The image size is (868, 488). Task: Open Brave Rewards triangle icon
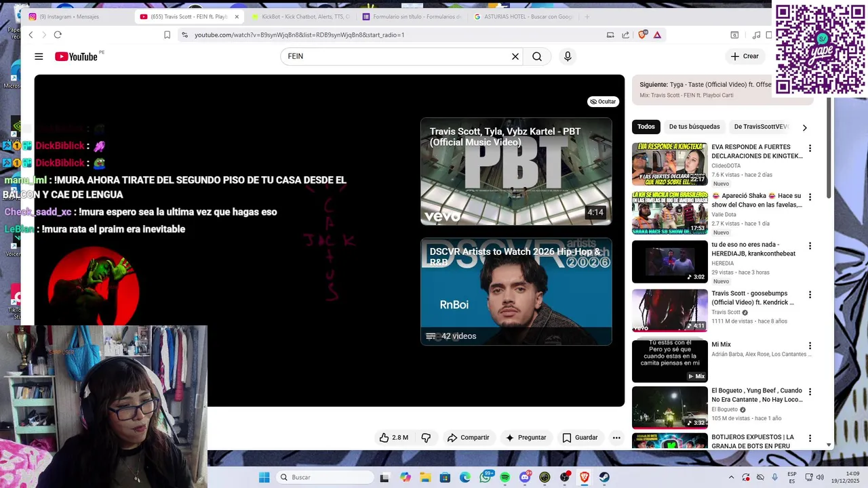tap(657, 35)
